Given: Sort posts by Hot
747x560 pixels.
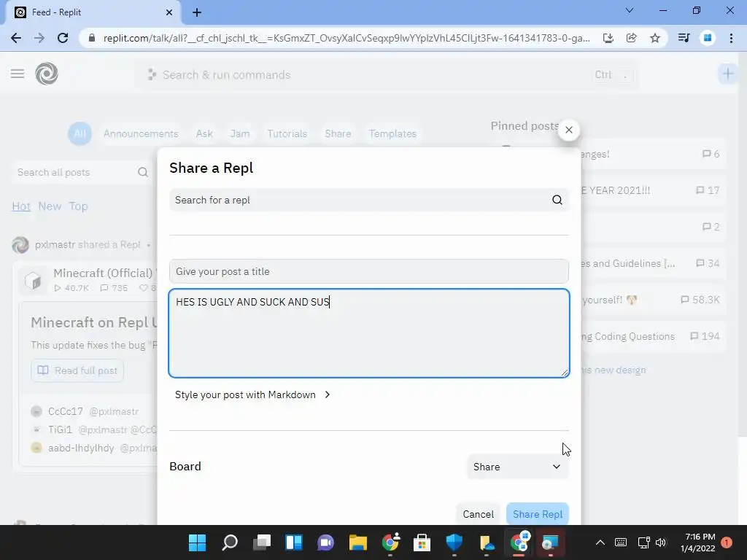Looking at the screenshot, I should 21,206.
